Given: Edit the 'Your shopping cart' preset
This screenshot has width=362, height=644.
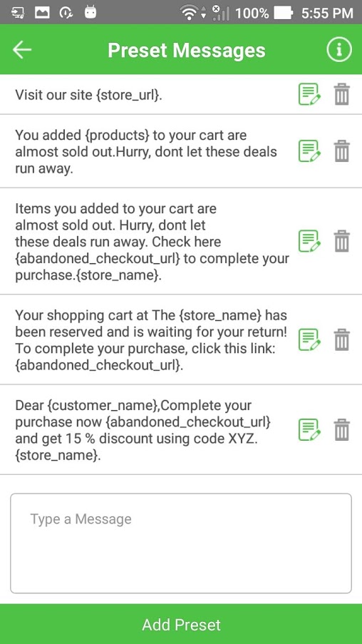Looking at the screenshot, I should 309,339.
